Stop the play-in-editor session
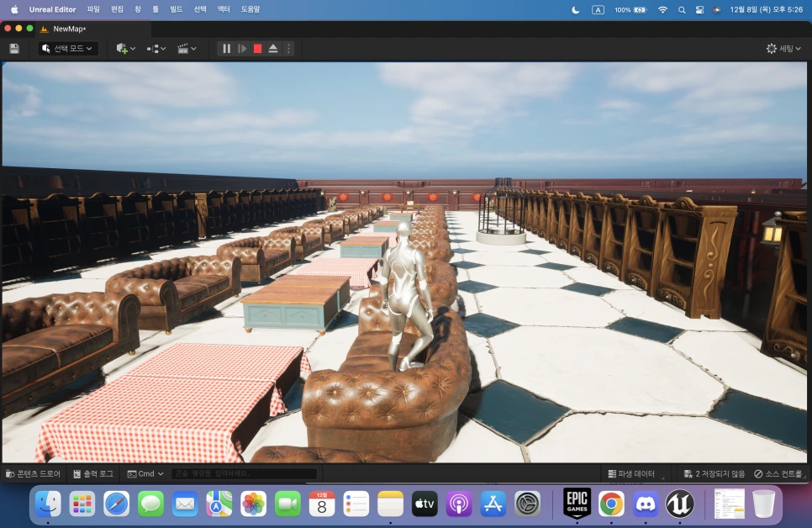The height and width of the screenshot is (528, 812). point(257,48)
